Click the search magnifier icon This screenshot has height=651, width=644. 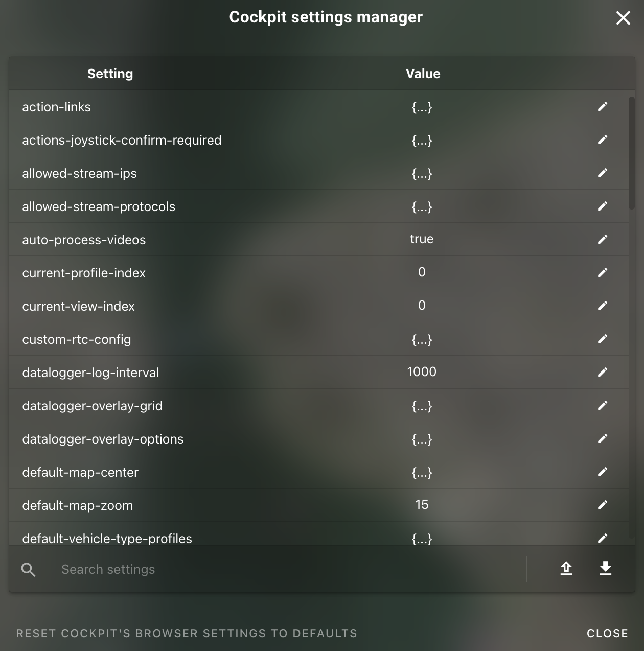coord(28,569)
